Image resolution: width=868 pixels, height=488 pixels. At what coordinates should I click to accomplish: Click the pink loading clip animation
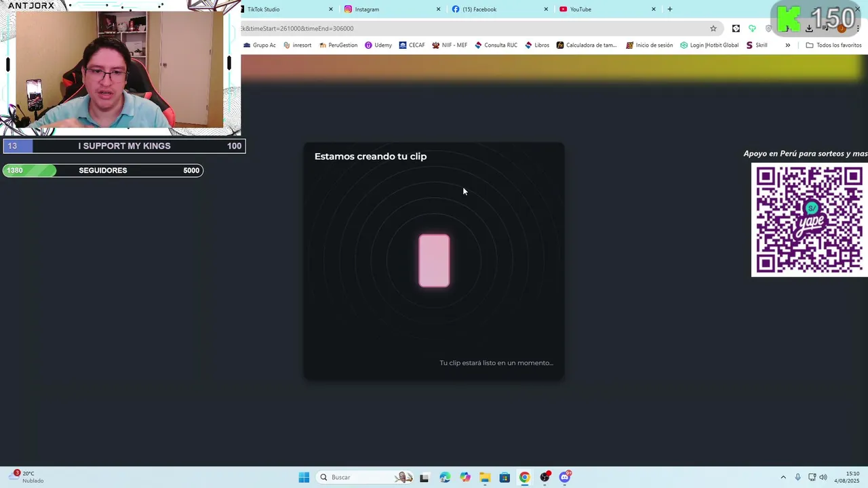pos(434,261)
